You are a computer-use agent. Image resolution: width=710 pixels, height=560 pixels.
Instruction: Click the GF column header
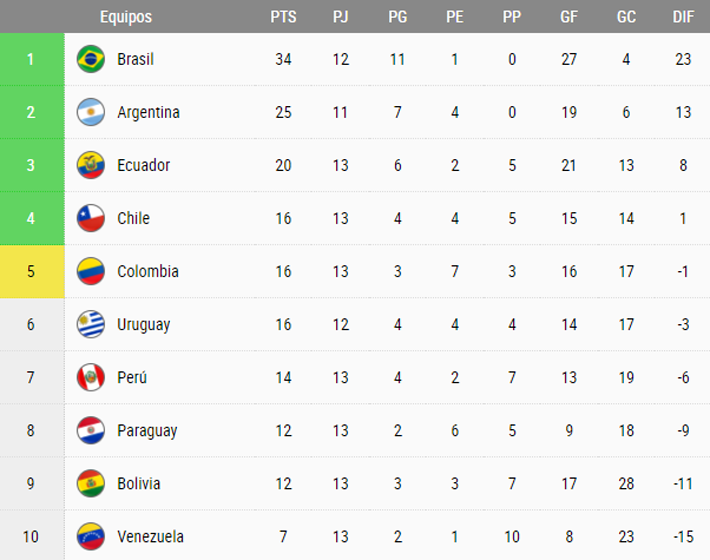point(569,17)
